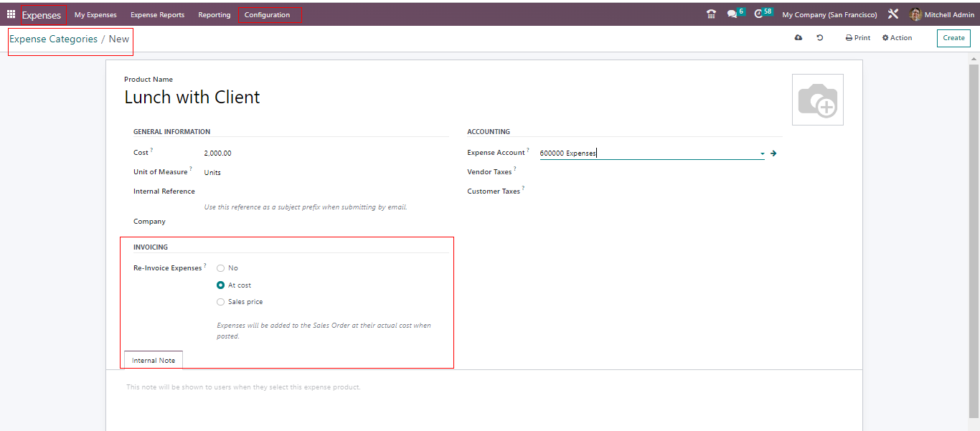Open the chat messages icon
The image size is (980, 431).
pos(732,14)
